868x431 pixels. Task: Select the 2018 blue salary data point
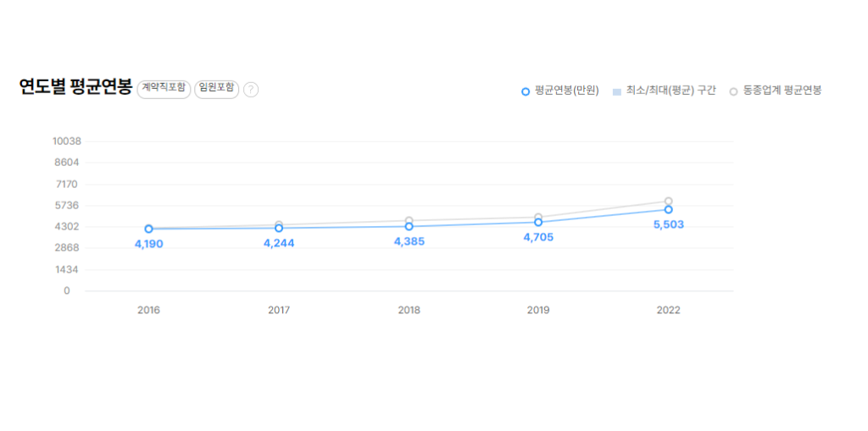pos(409,226)
